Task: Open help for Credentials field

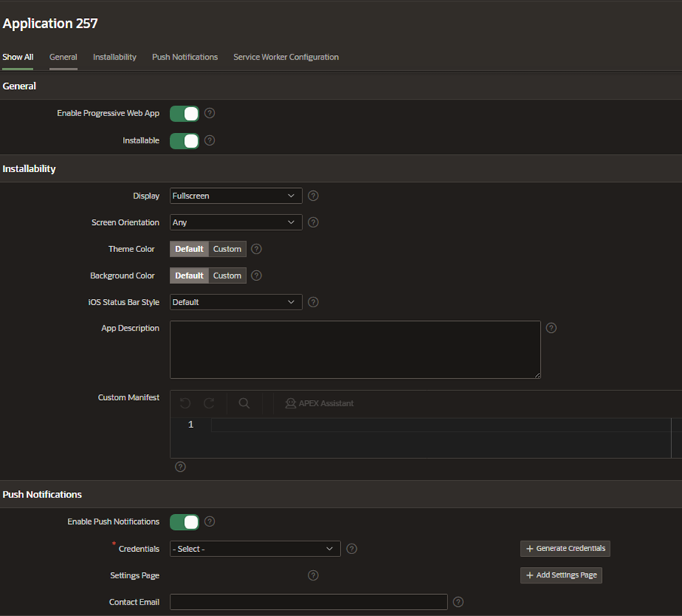Action: pos(352,549)
